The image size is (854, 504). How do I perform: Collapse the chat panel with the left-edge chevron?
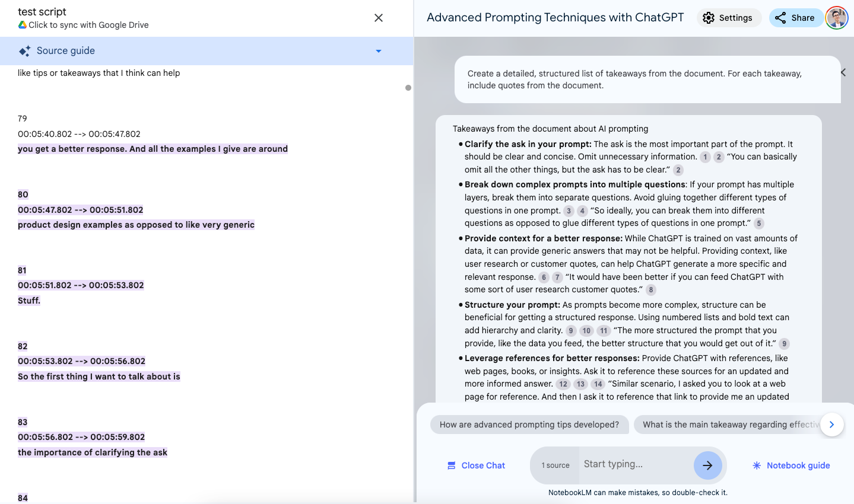[843, 72]
